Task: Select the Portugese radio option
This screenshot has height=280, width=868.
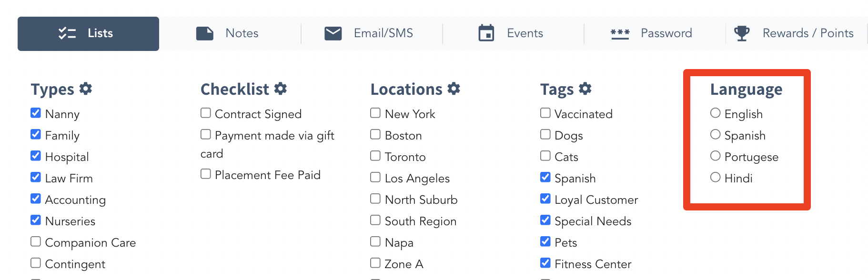Action: click(715, 156)
